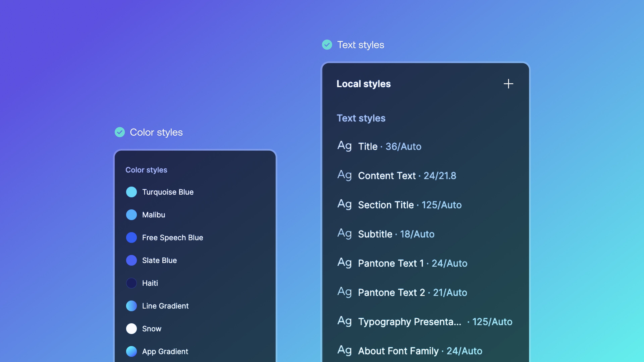Click the App Gradient style label
Viewport: 644px width, 362px height.
165,351
